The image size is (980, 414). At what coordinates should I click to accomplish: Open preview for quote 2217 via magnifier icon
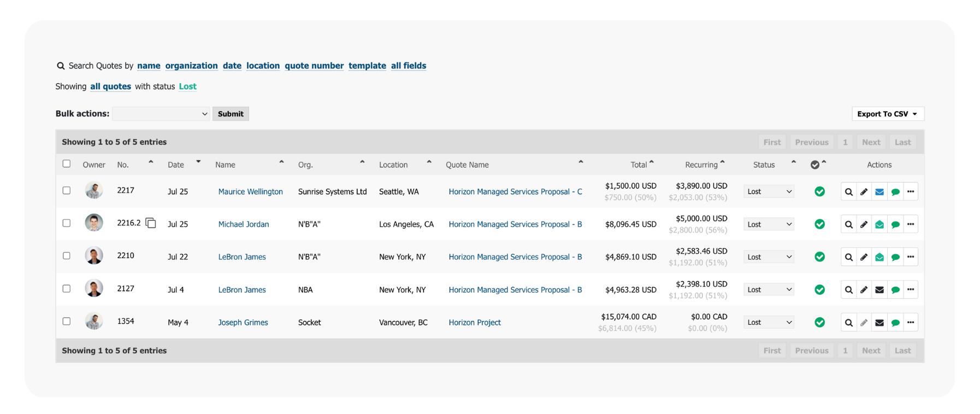pos(848,191)
